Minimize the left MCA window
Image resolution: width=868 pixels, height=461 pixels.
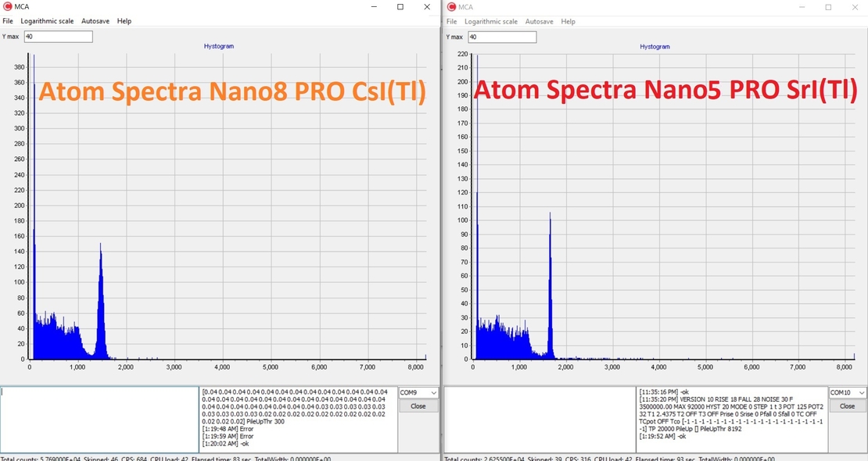[x=375, y=6]
